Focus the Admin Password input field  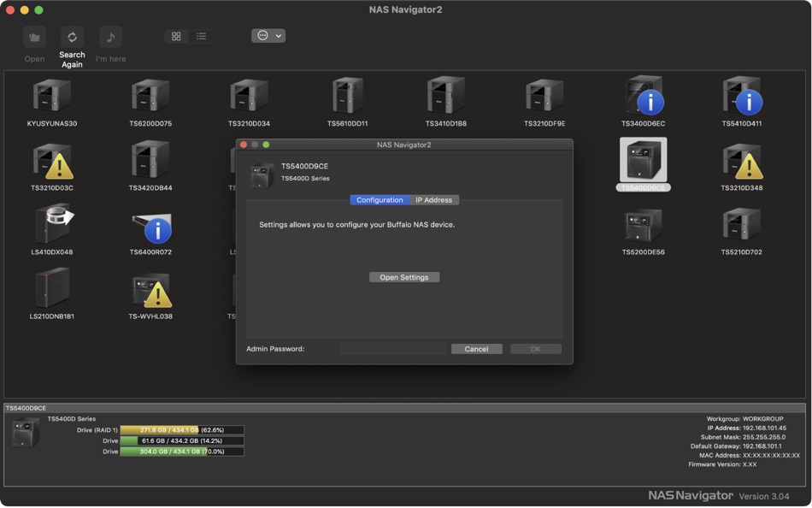point(392,349)
